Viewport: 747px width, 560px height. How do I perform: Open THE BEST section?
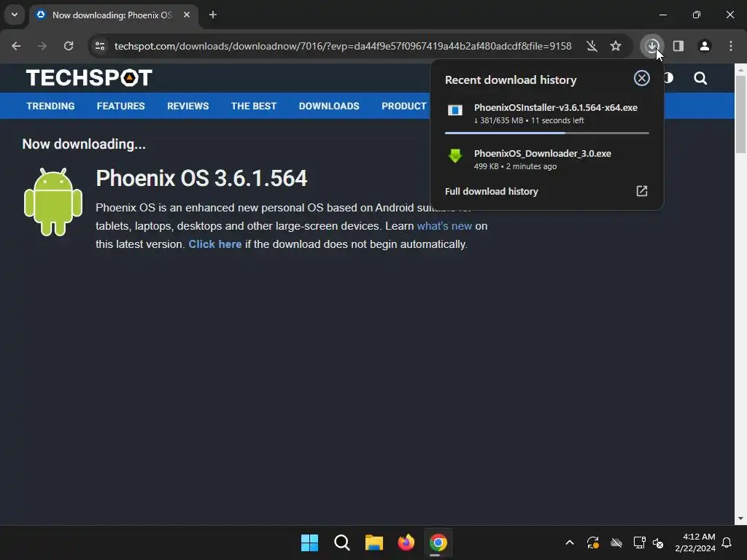tap(254, 106)
